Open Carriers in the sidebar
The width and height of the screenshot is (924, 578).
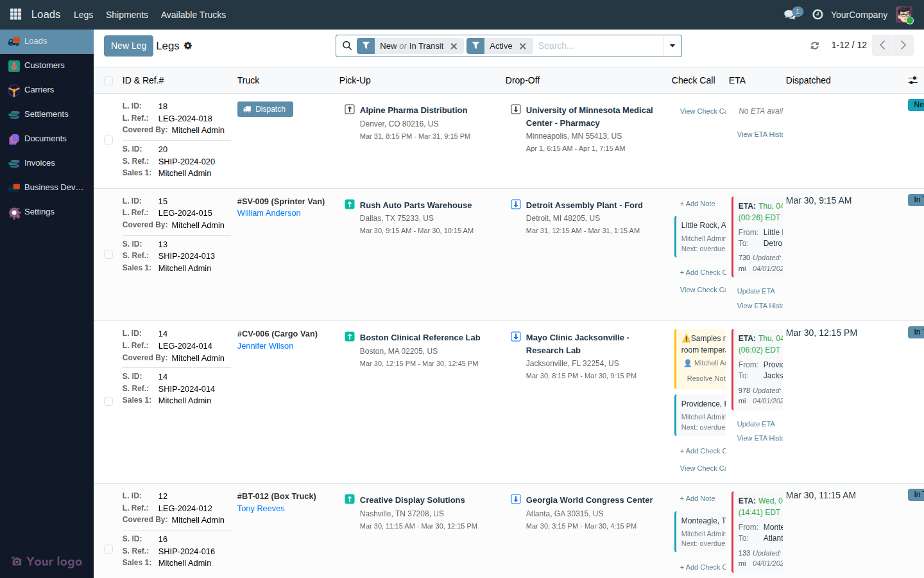[47, 90]
